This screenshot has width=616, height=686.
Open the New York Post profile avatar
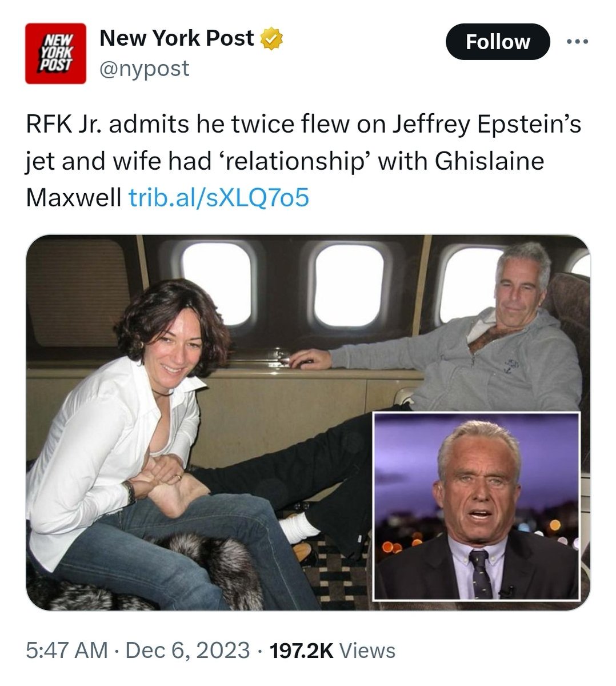pos(55,54)
